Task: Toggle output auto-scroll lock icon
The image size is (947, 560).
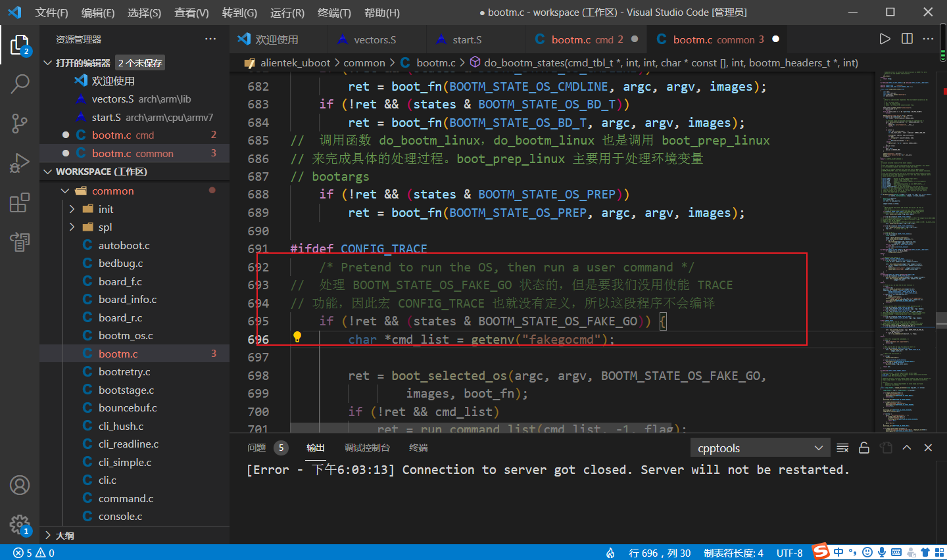Action: 864,448
